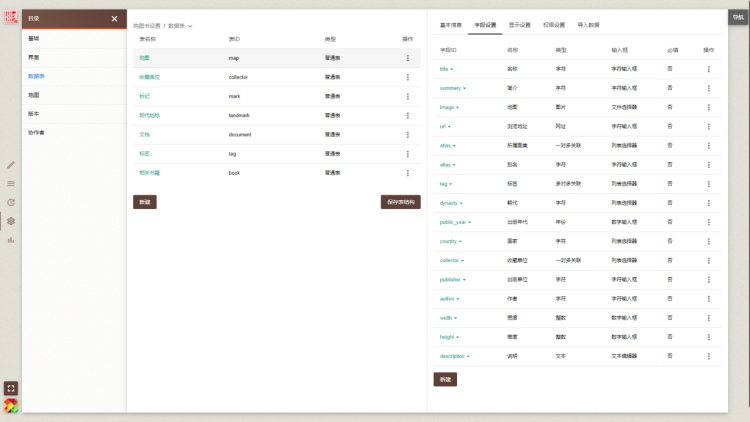Open the table name link with ID book
This screenshot has height=422, width=750.
[149, 173]
